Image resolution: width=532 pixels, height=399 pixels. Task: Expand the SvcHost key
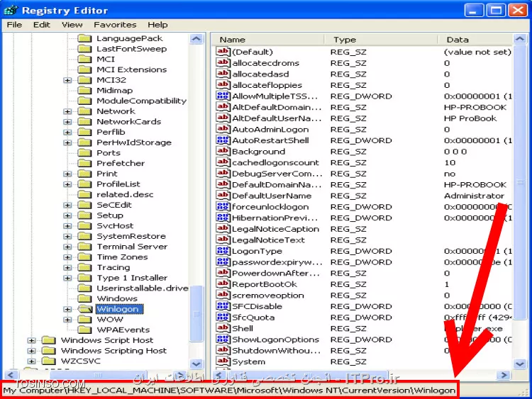[x=67, y=226]
